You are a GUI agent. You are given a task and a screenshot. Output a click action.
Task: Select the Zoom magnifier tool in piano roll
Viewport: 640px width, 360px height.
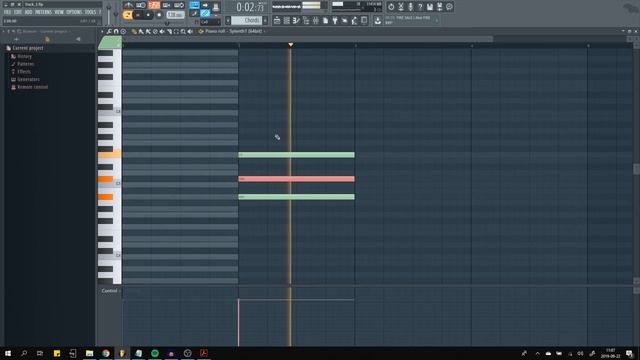pyautogui.click(x=183, y=31)
